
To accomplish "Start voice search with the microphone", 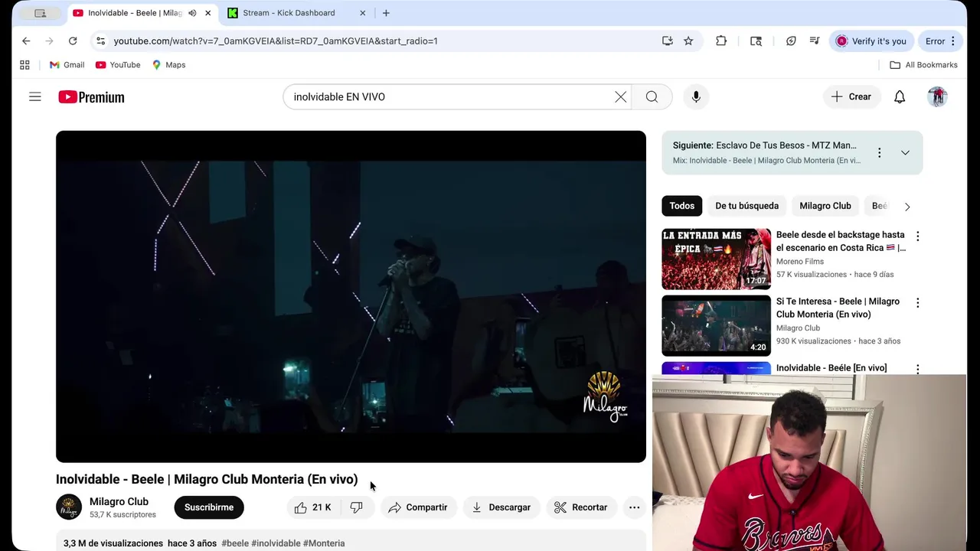I will click(696, 96).
